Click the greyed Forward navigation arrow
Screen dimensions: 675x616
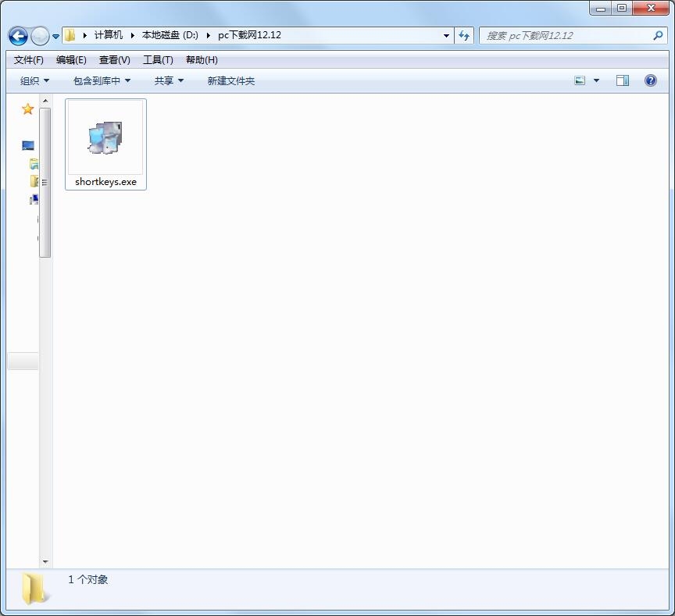[x=41, y=36]
